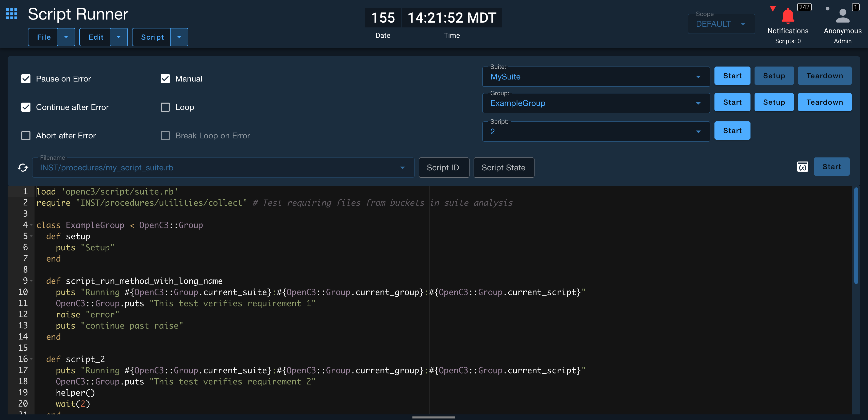The width and height of the screenshot is (868, 420).
Task: Start the MySuite suite
Action: coord(732,76)
